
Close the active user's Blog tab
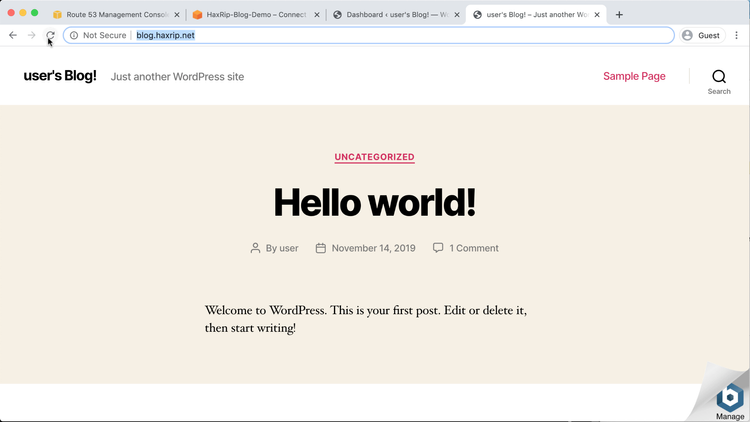597,15
